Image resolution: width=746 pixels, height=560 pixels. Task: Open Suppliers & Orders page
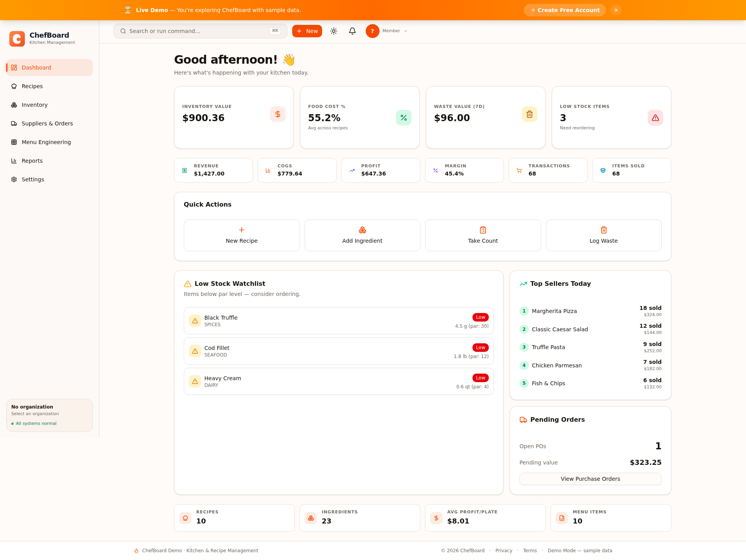(x=49, y=123)
